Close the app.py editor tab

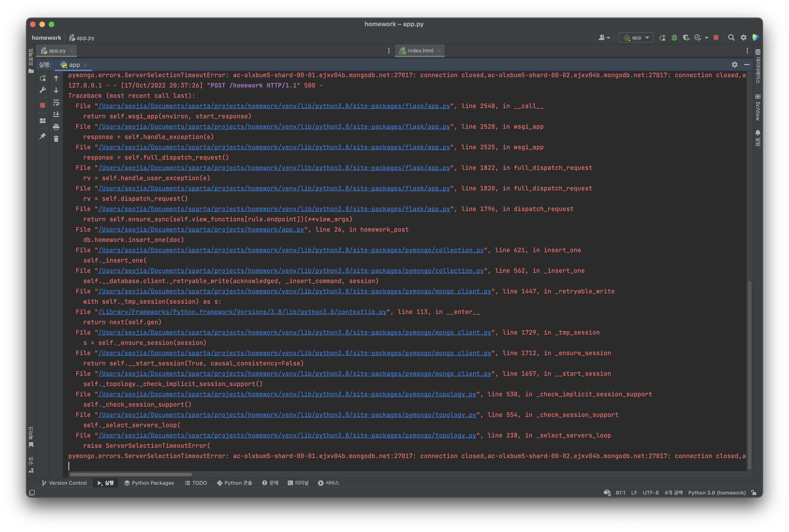click(71, 51)
